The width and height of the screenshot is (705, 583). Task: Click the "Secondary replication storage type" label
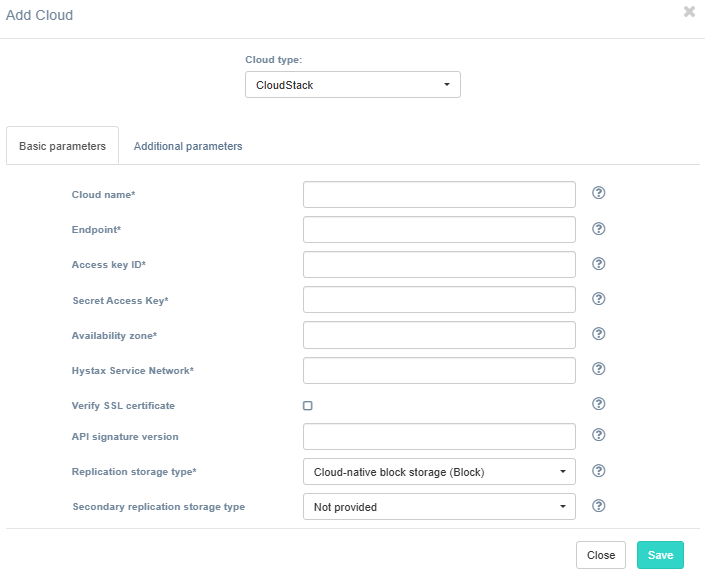[159, 507]
